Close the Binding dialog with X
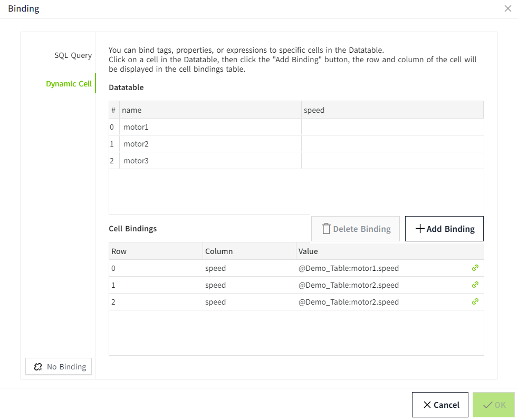This screenshot has height=420, width=518. pyautogui.click(x=507, y=8)
